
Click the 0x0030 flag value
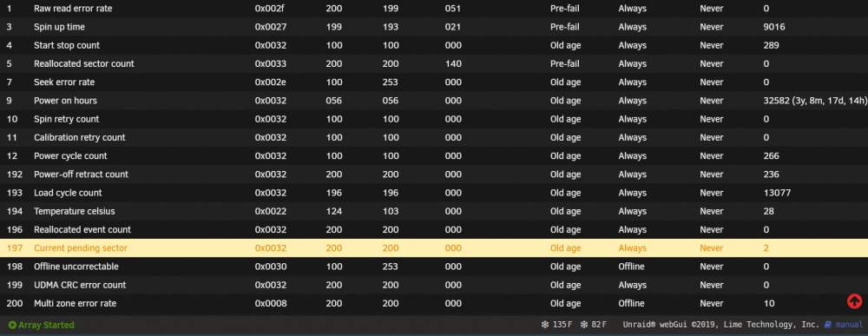click(x=271, y=267)
